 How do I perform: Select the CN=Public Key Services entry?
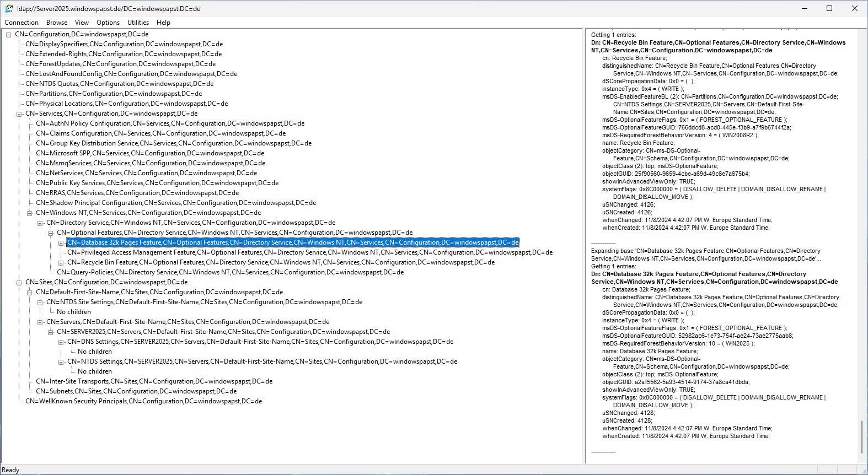coord(157,183)
